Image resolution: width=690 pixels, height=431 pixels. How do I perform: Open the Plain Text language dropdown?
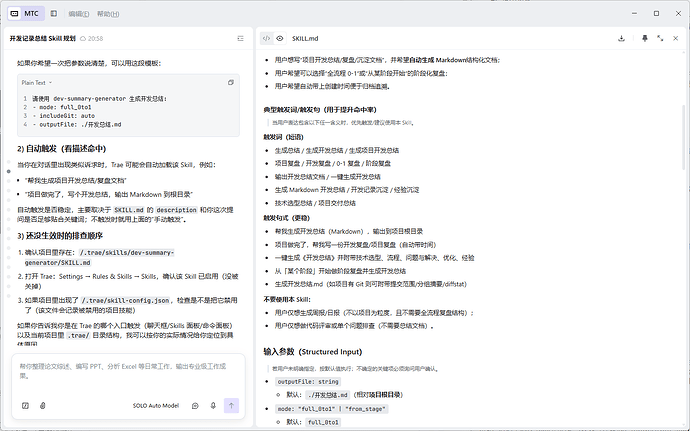click(x=37, y=83)
